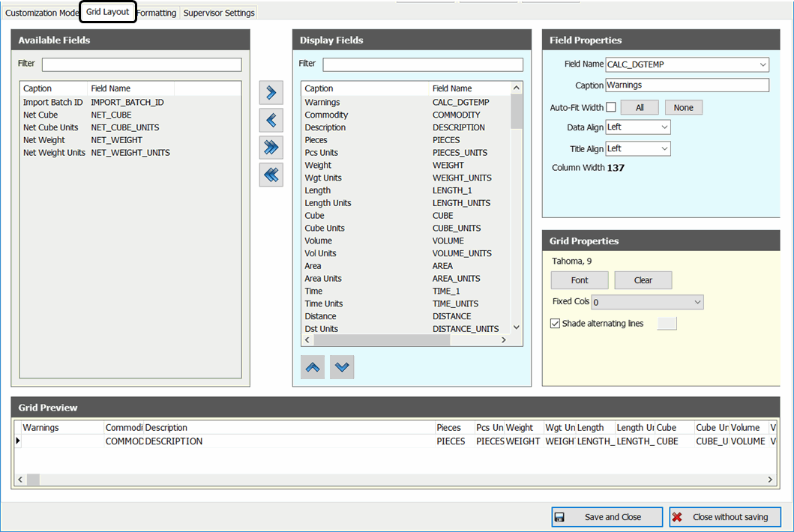
Task: Click the floppy disk Save and Close icon
Action: click(559, 517)
